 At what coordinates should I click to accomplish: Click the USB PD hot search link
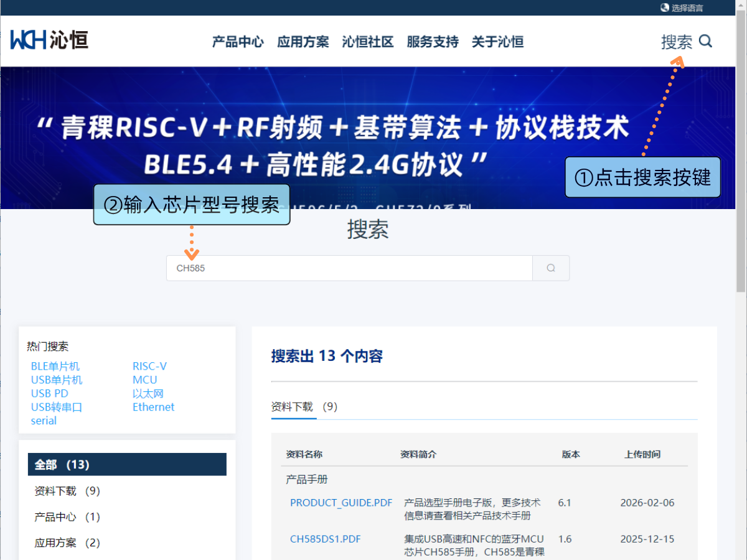coord(50,393)
